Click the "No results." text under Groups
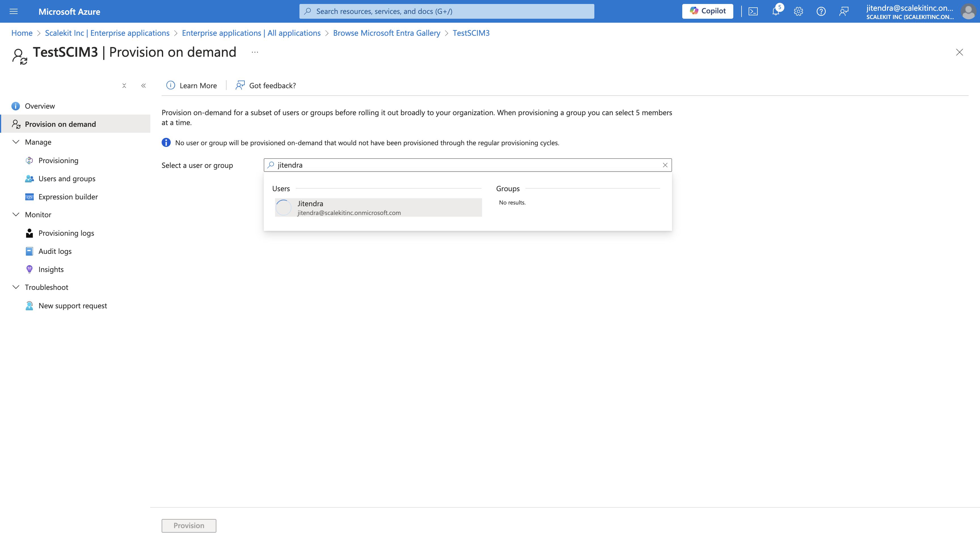The height and width of the screenshot is (544, 980). pyautogui.click(x=512, y=203)
